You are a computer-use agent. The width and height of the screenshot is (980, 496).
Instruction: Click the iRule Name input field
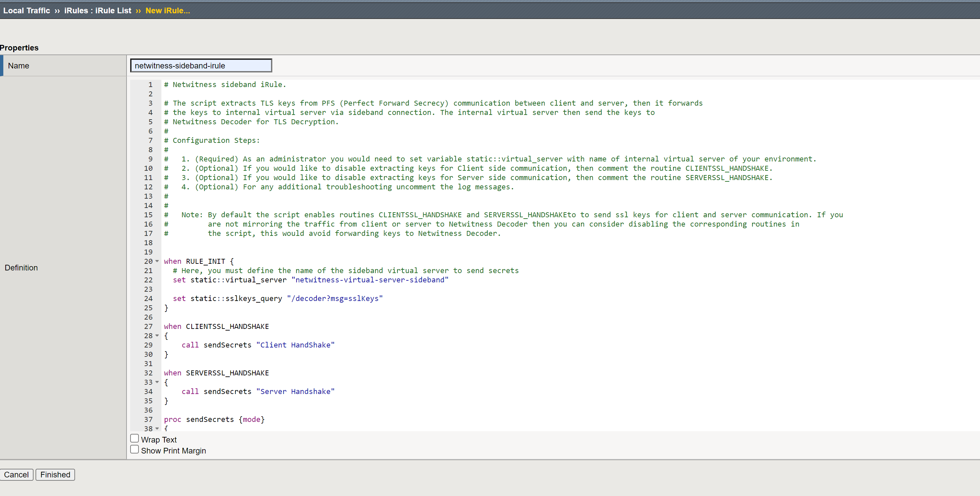201,65
